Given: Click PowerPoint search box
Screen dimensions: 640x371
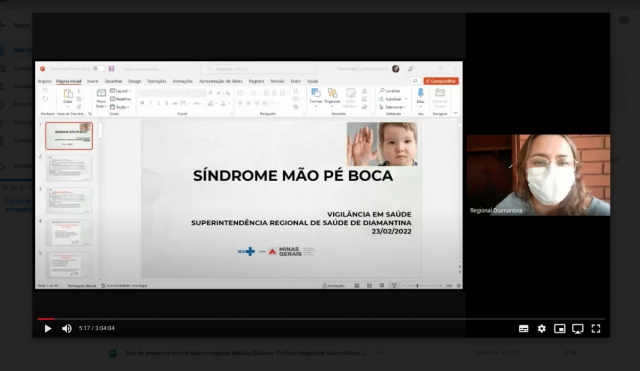Looking at the screenshot, I should click(x=258, y=69).
